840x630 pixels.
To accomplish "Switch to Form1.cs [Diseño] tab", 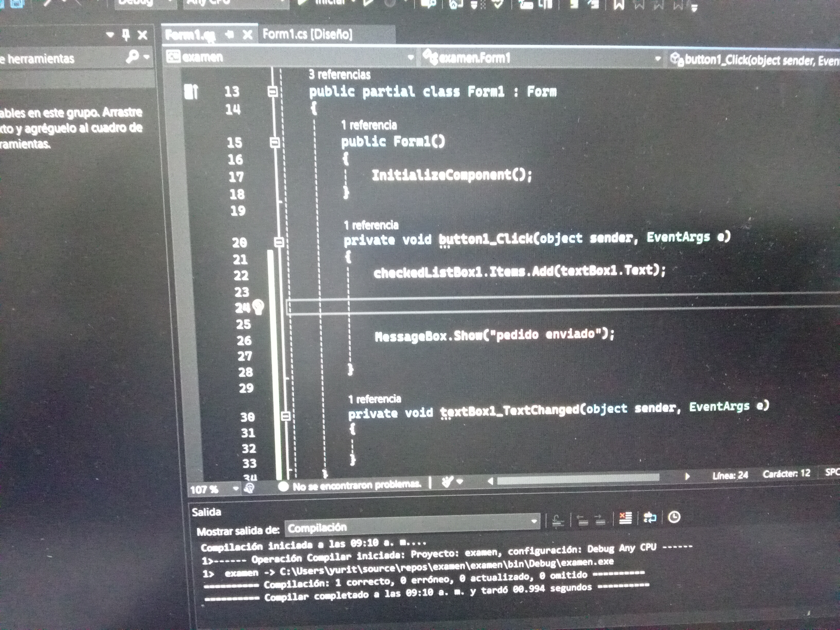I will click(308, 34).
